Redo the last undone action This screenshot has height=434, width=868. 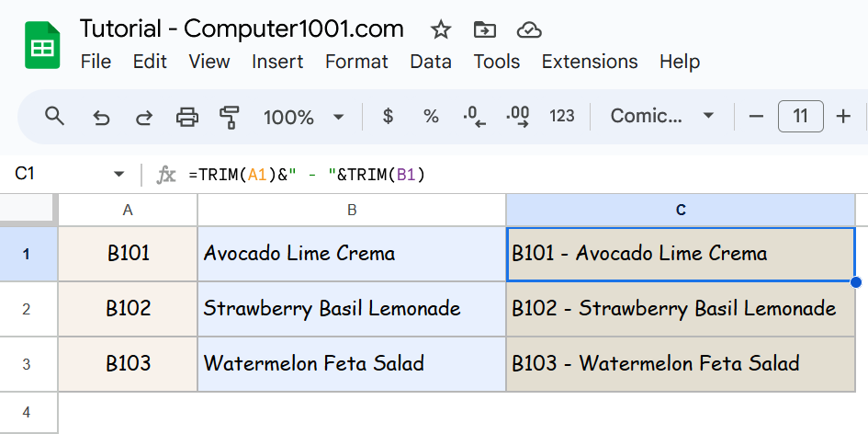point(144,117)
